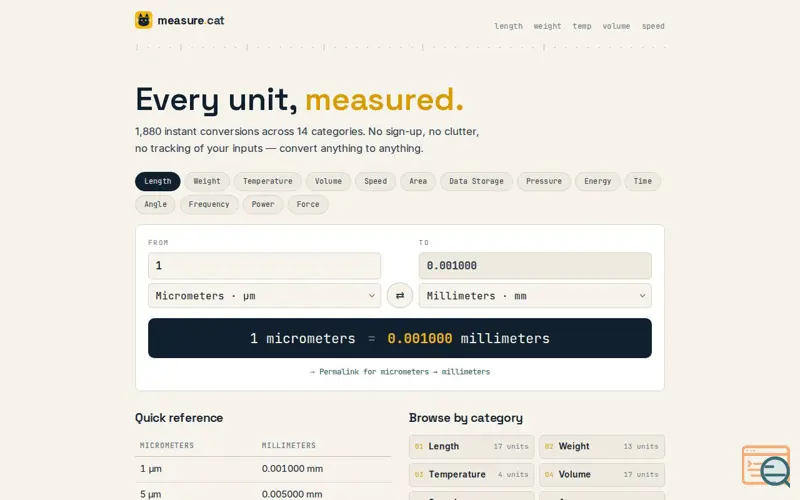Select the Area category pill

click(x=418, y=181)
